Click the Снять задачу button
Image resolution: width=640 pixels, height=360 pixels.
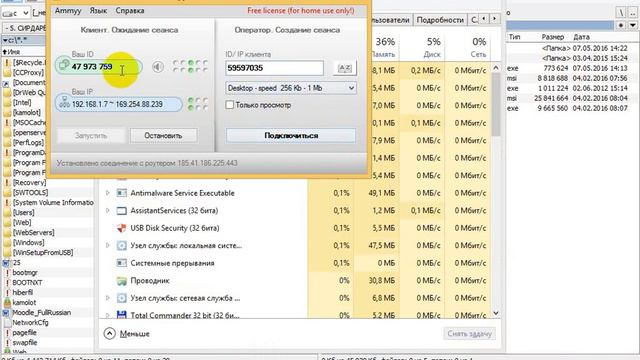click(x=469, y=333)
